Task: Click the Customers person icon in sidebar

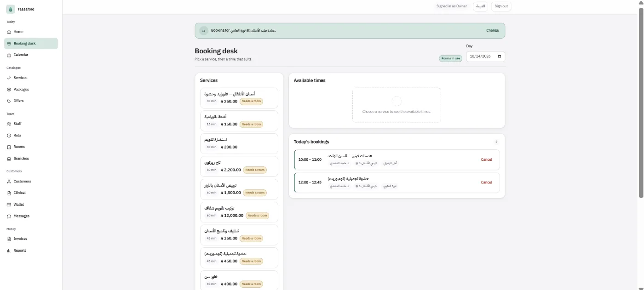Action: pyautogui.click(x=9, y=182)
